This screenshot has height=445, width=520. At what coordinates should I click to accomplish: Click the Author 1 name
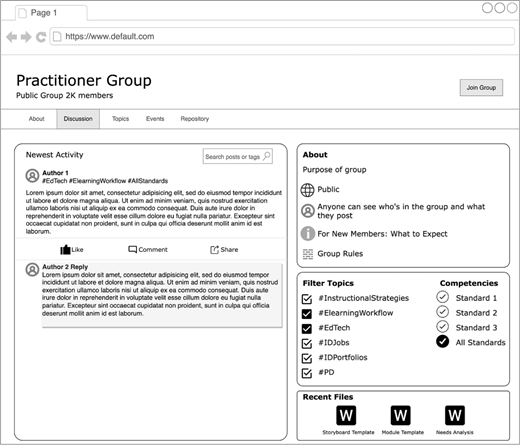tap(55, 173)
